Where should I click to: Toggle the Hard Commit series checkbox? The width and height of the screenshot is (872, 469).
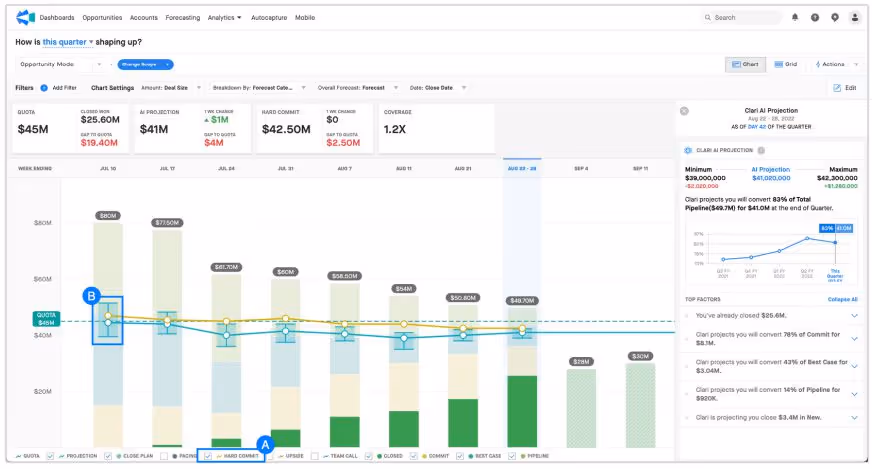[208, 456]
